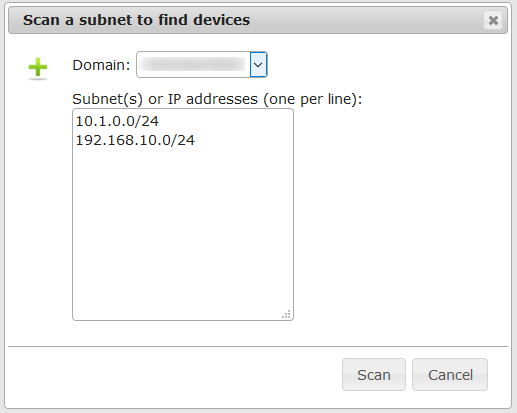Click the green plus add-device icon
517x413 pixels.
(38, 67)
